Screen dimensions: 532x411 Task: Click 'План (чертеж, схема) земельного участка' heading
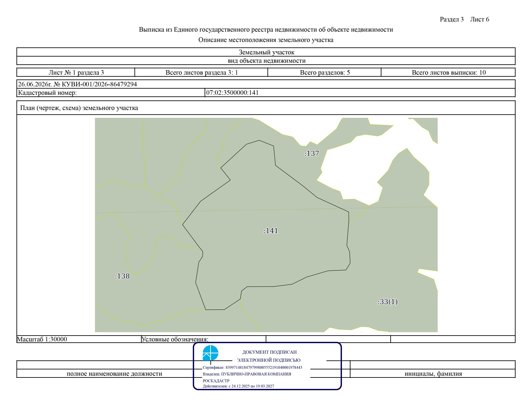(x=79, y=108)
